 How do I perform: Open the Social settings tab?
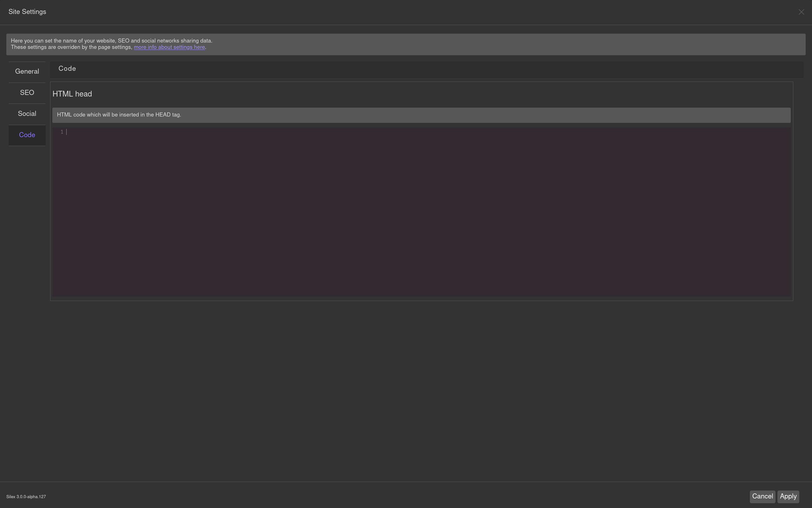[27, 114]
